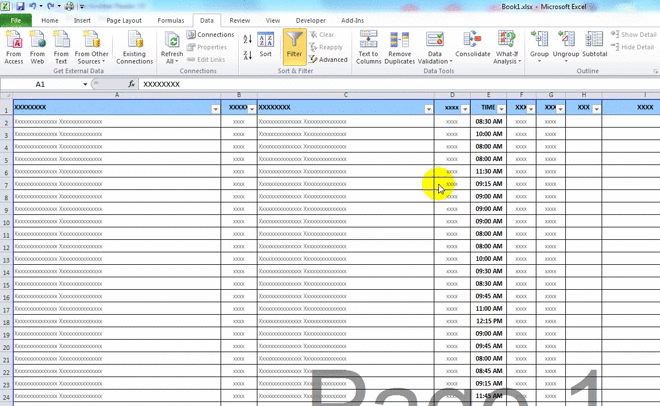Click Properties in Connections group

[x=207, y=47]
